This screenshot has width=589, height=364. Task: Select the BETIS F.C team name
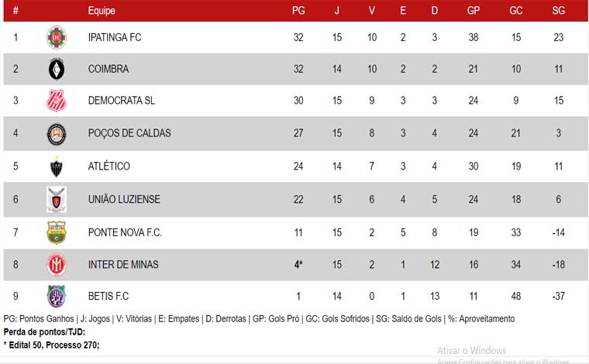point(108,296)
